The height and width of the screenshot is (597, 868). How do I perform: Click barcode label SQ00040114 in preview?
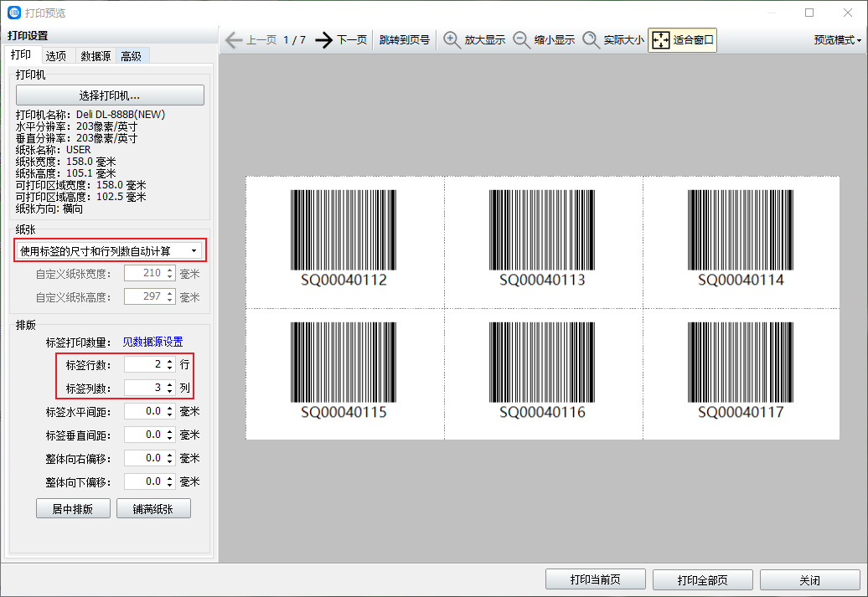[741, 239]
